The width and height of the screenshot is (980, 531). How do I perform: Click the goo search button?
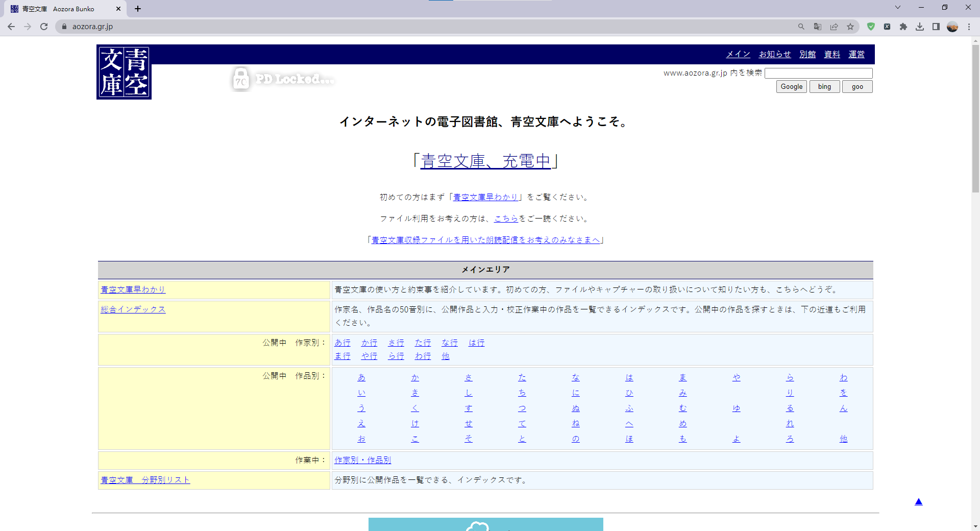pyautogui.click(x=857, y=86)
